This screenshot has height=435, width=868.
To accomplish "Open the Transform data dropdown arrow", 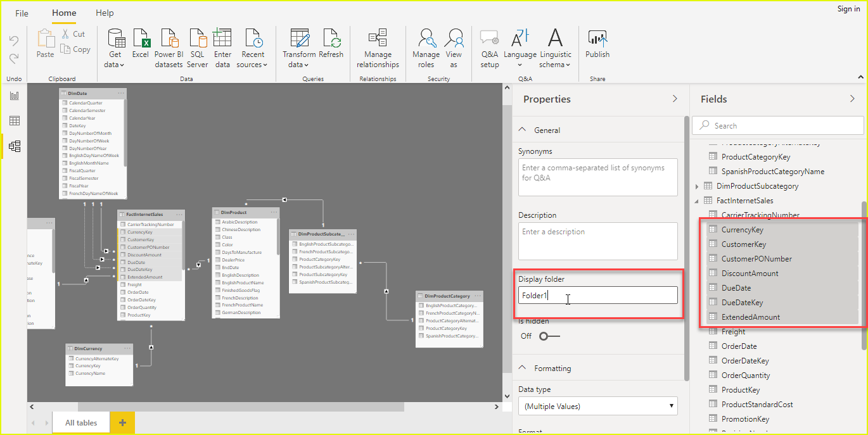I will point(308,65).
